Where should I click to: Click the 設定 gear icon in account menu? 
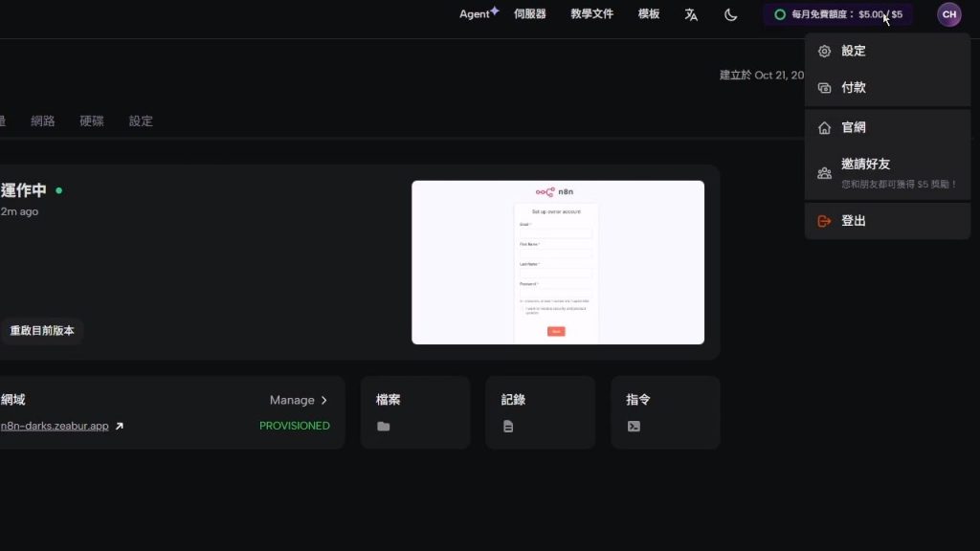point(824,51)
